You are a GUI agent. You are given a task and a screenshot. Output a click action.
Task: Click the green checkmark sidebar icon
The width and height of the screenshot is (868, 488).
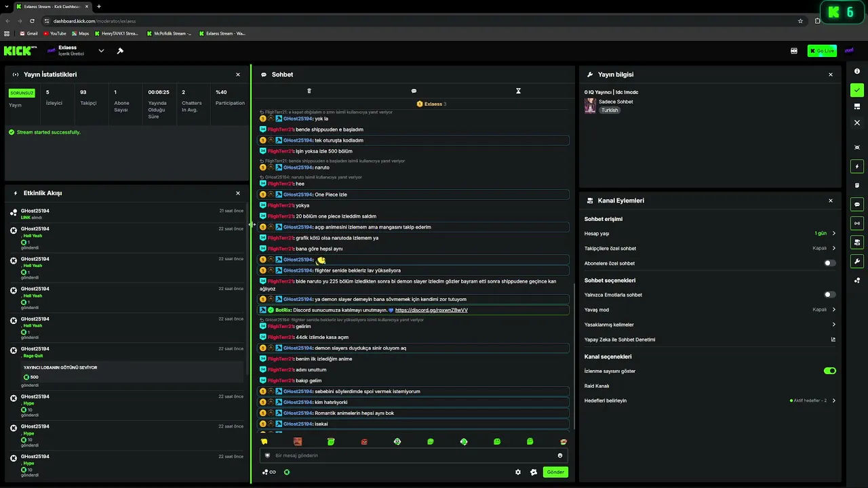click(x=857, y=90)
